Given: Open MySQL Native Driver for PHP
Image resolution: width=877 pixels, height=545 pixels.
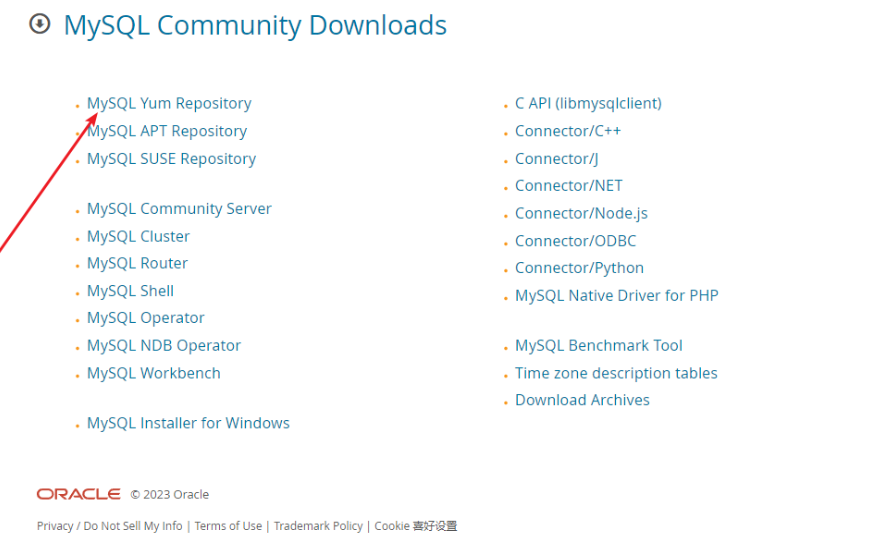Looking at the screenshot, I should 616,295.
